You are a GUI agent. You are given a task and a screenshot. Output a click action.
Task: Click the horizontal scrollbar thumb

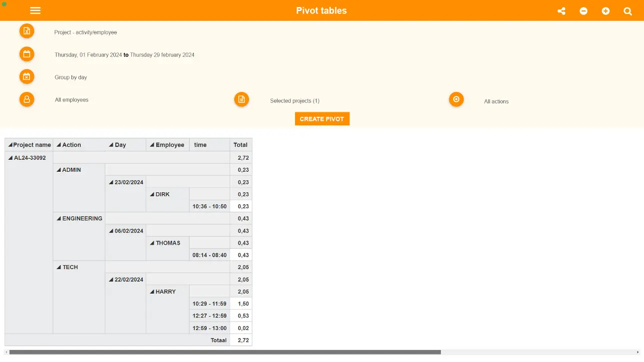pyautogui.click(x=225, y=352)
